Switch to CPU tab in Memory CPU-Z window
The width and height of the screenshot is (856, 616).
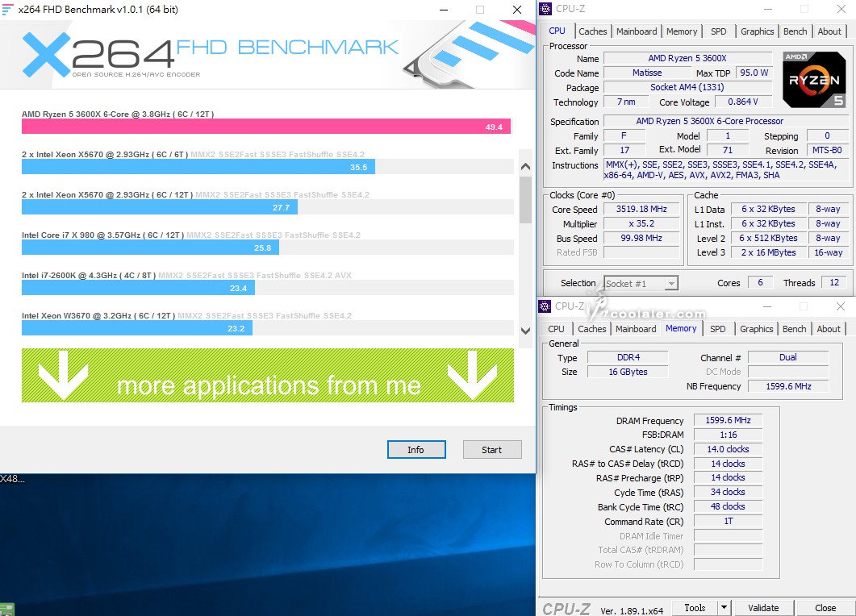point(556,329)
